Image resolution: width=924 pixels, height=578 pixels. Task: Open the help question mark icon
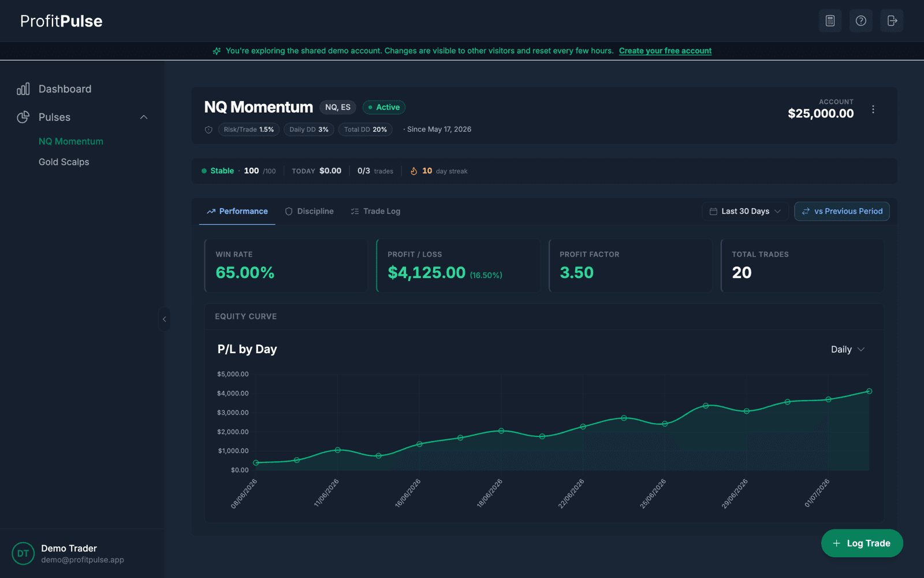[860, 21]
